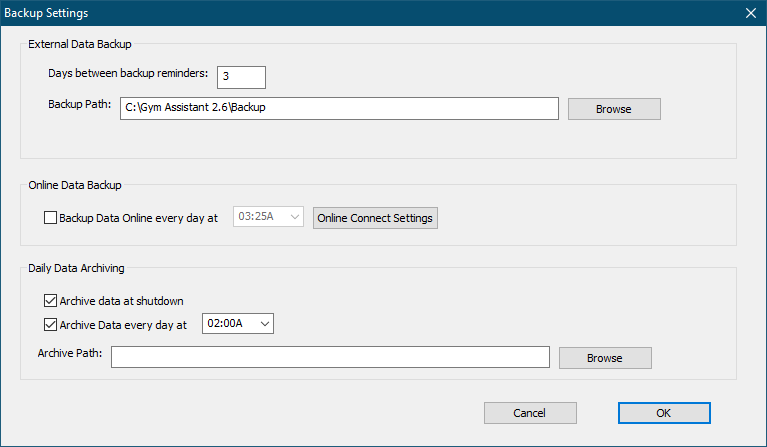The width and height of the screenshot is (767, 447).
Task: Uncheck Archive data at shutdown
Action: pos(51,300)
